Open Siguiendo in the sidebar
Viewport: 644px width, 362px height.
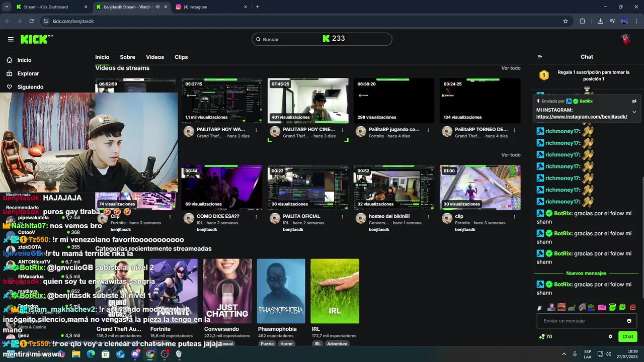tap(30, 87)
